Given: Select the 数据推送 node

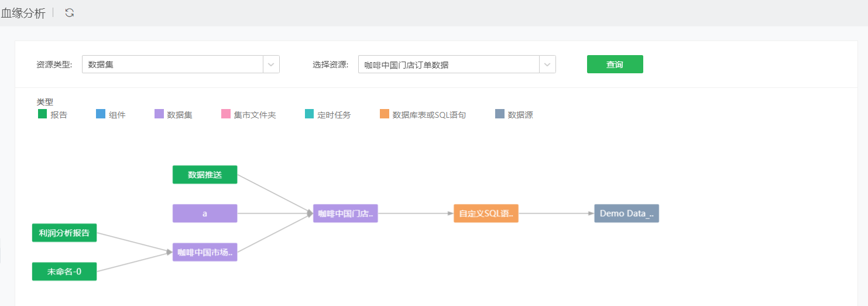Looking at the screenshot, I should [205, 175].
